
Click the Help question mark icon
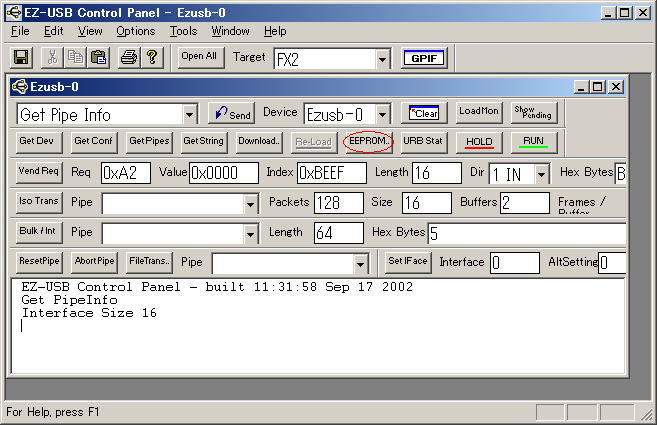click(152, 57)
